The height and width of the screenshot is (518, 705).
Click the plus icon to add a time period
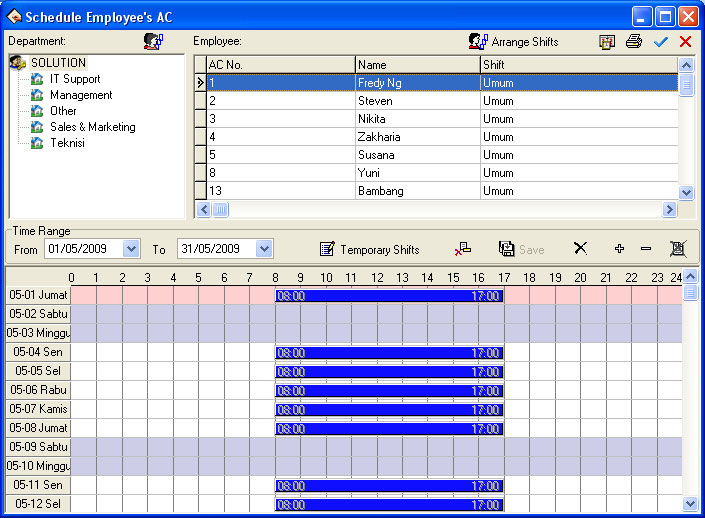(x=619, y=248)
